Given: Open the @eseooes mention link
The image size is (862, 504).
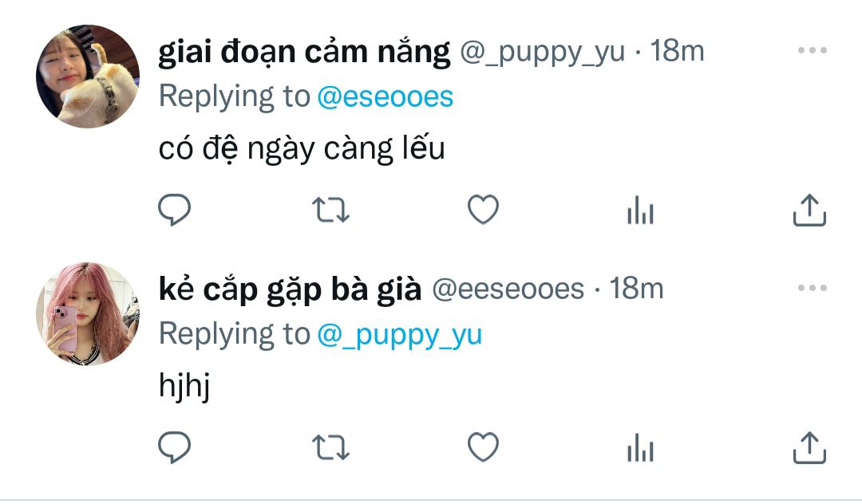Looking at the screenshot, I should [386, 97].
